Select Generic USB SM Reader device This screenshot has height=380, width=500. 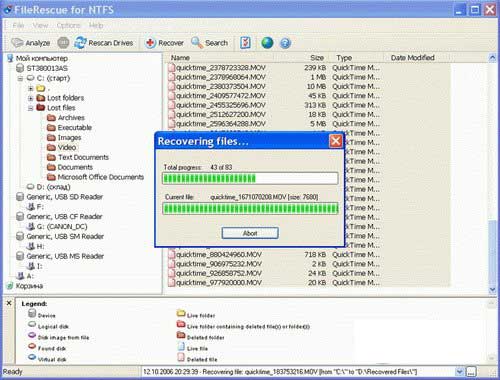65,236
